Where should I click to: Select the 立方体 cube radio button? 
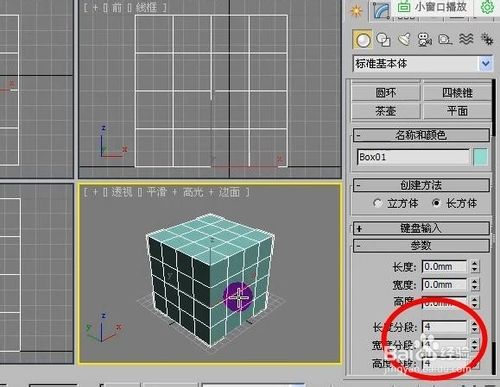(377, 203)
